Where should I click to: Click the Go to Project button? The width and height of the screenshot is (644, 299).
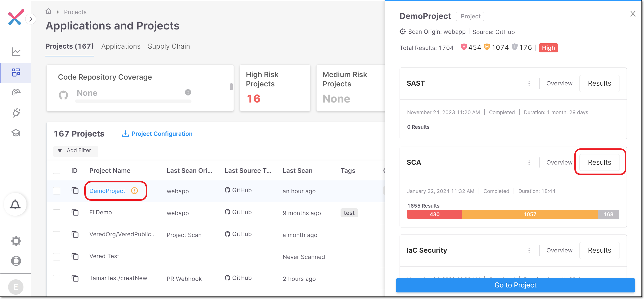pos(515,285)
